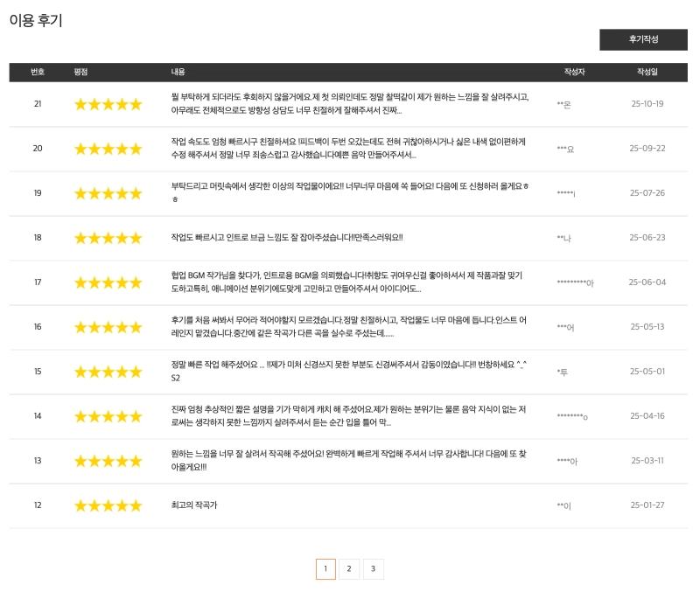Screen dimensions: 700x592
Task: Open review titled 최고의 작곡가
Action: coord(194,505)
